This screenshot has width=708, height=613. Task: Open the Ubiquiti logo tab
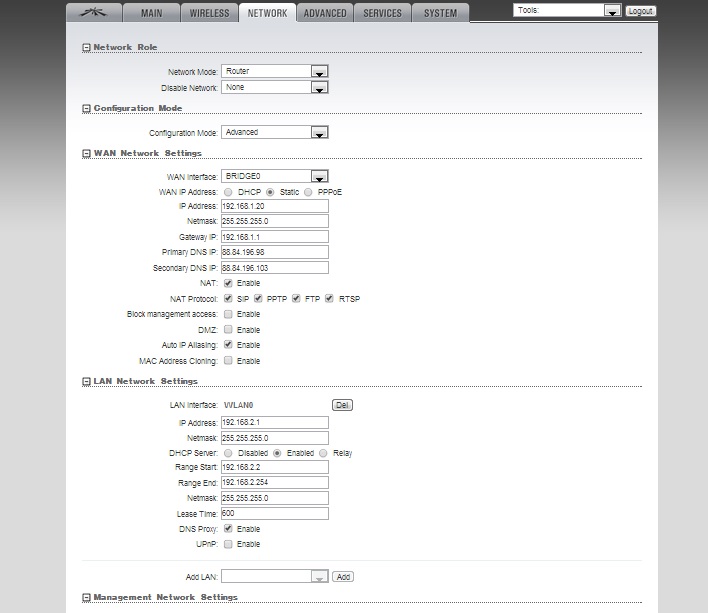(x=94, y=13)
